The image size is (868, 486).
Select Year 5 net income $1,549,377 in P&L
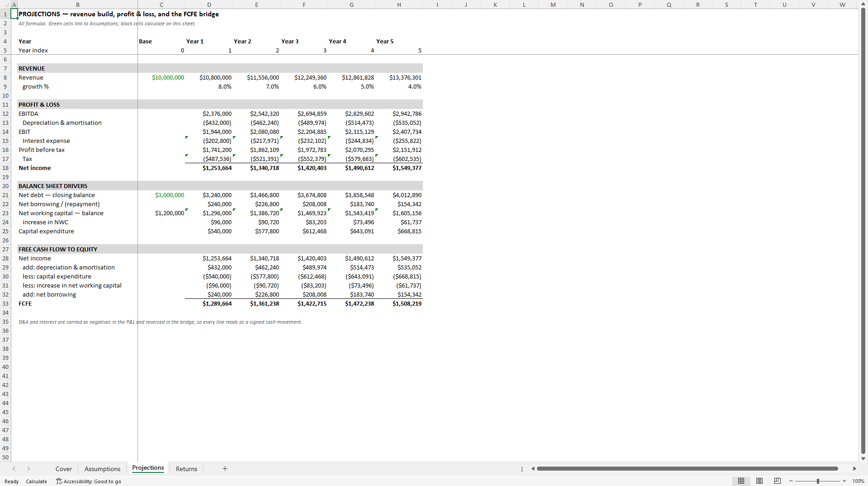click(399, 168)
